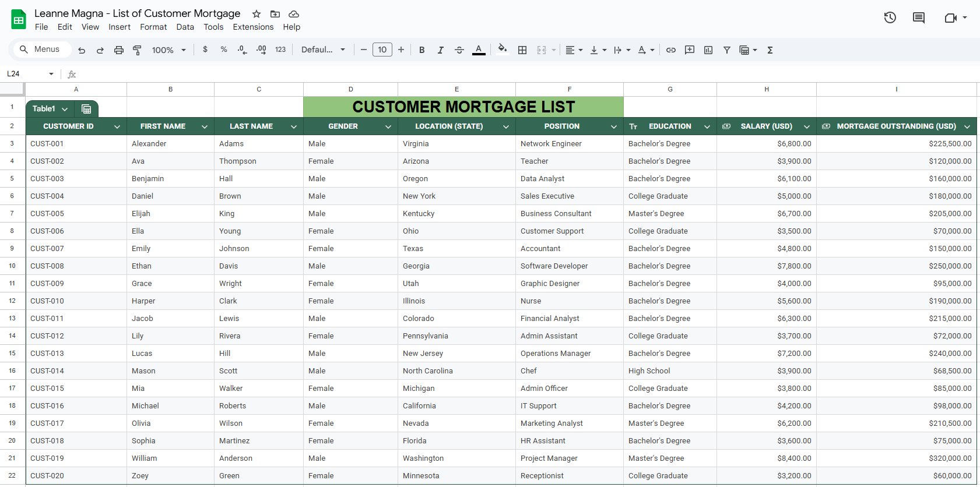Viewport: 980px width, 487px height.
Task: Open the Borders tool icon
Action: (x=522, y=50)
